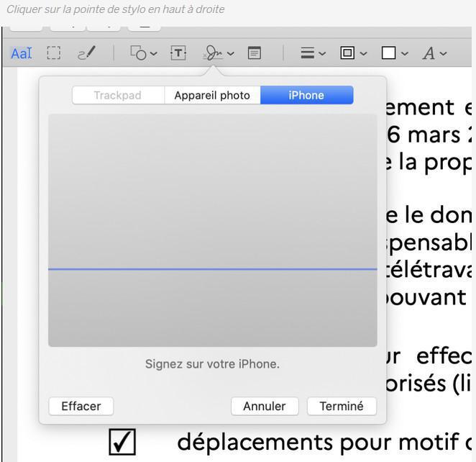Switch to the Trackpad tab
The width and height of the screenshot is (476, 462).
coord(118,95)
